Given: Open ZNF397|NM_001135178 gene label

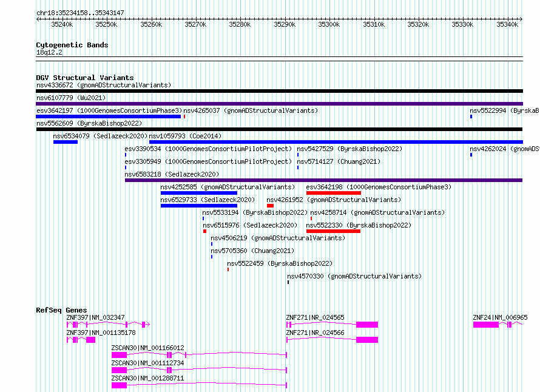Looking at the screenshot, I should coord(101,333).
